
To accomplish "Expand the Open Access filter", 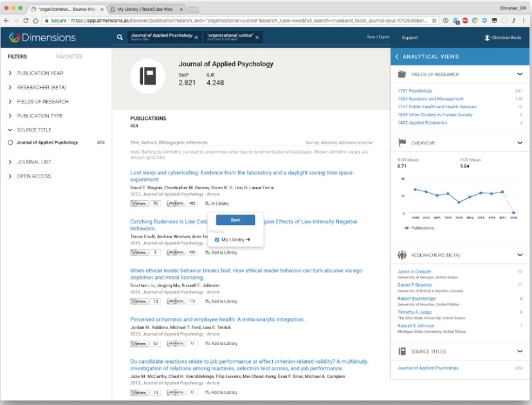I will coord(10,176).
